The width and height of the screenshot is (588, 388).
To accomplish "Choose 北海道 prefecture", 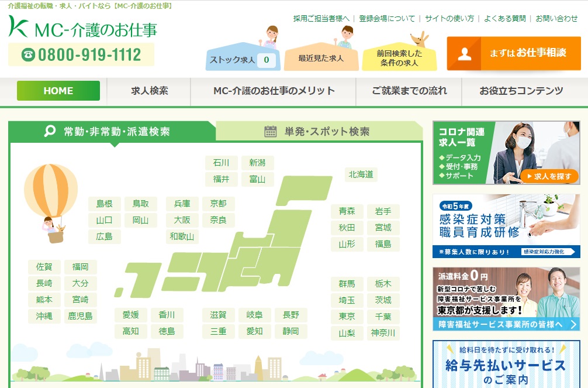I will point(361,174).
